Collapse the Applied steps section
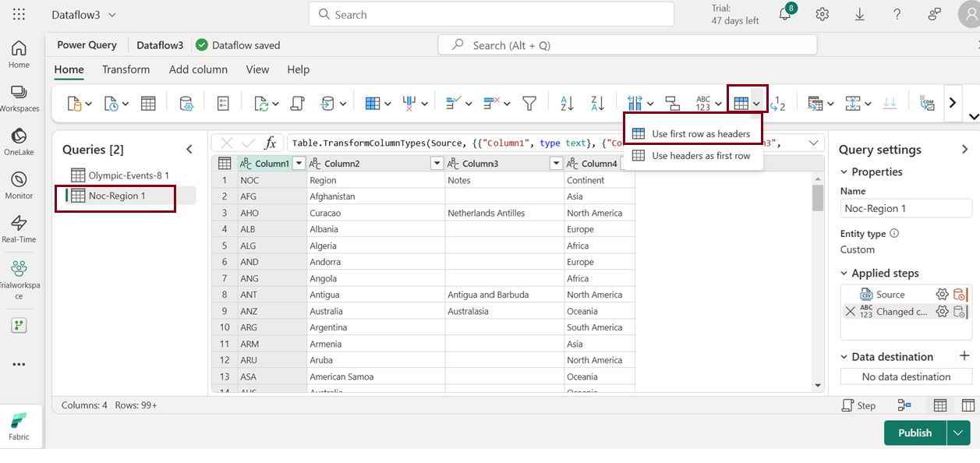This screenshot has width=980, height=463. tap(844, 273)
